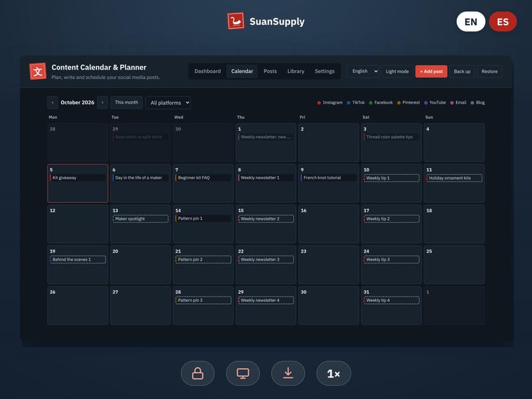Click the This month button
532x399 pixels.
[127, 102]
